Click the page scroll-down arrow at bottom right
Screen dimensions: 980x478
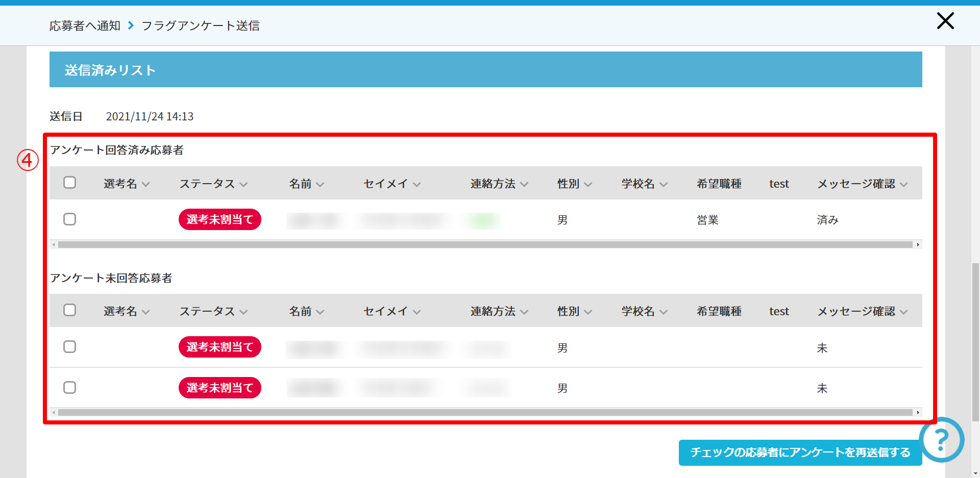(975, 473)
